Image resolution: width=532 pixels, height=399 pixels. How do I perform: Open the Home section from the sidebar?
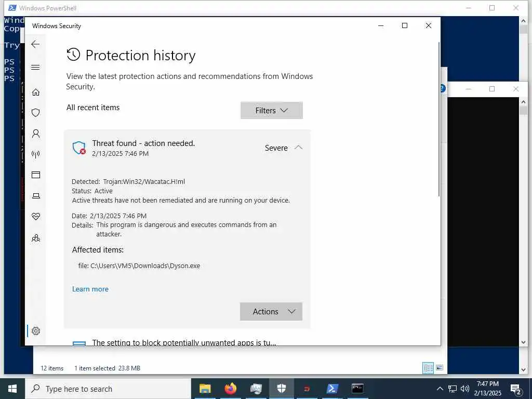(x=36, y=92)
